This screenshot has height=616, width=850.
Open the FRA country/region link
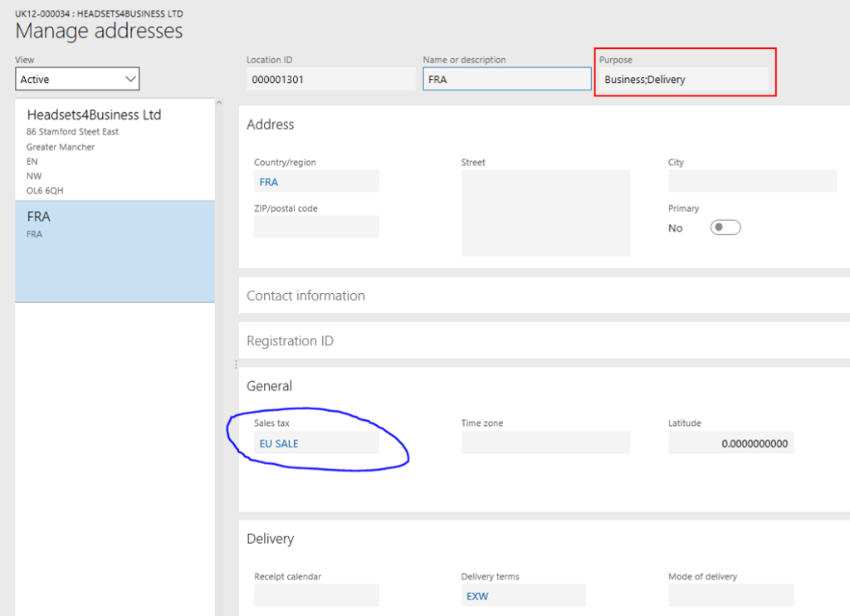click(269, 182)
